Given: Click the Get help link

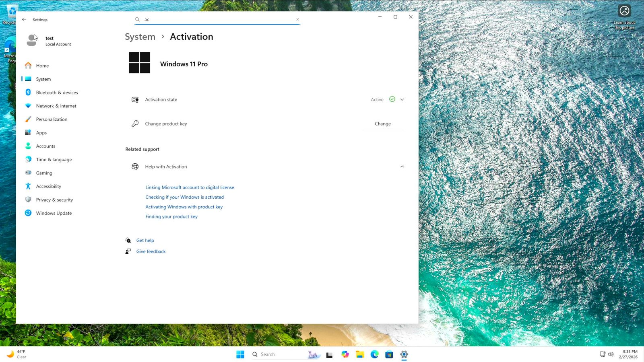Looking at the screenshot, I should 145,241.
